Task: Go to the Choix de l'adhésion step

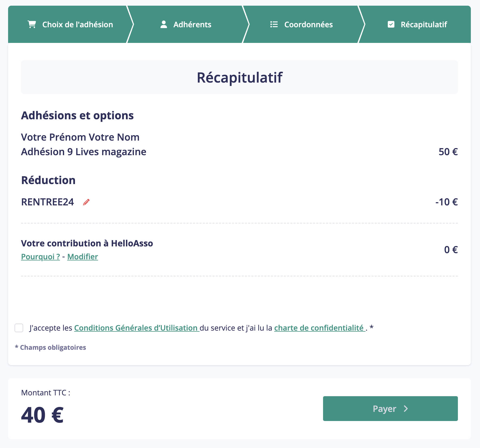Action: 70,24
